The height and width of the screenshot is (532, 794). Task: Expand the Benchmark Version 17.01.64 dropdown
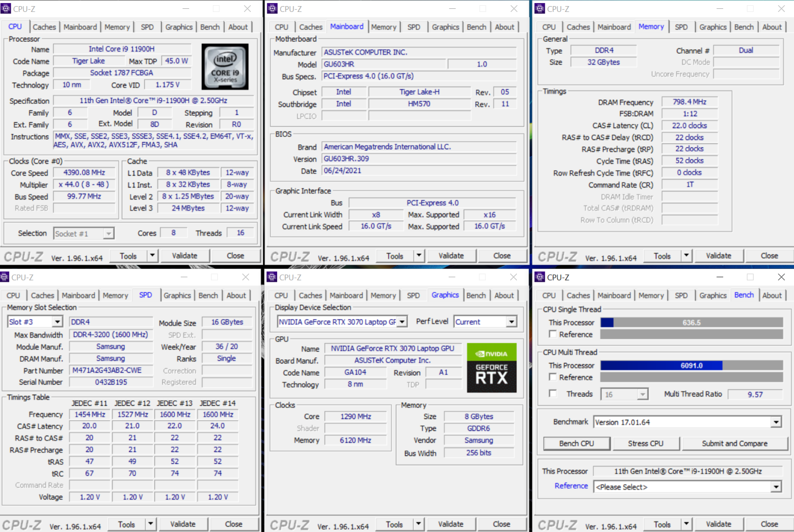(x=776, y=422)
